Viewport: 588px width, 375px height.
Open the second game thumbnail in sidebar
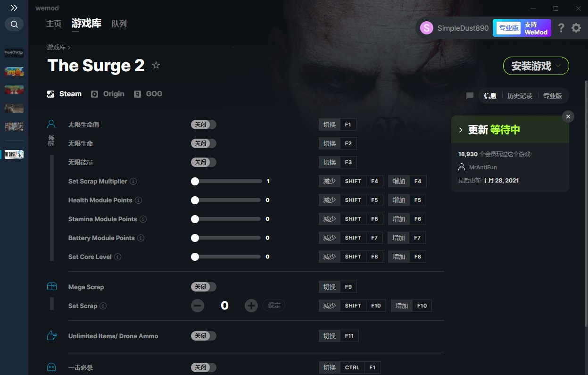pos(14,71)
